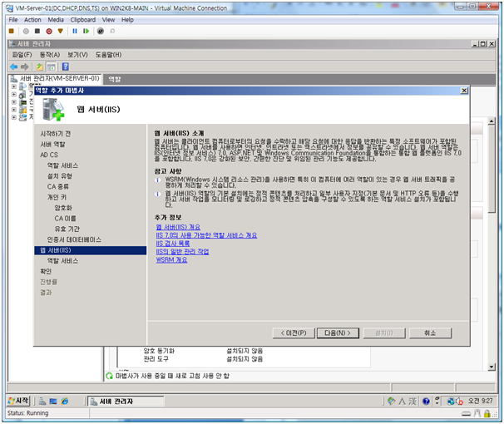Click the Show Desktop quick launch icon
Screen dimensions: 504x424
53,402
